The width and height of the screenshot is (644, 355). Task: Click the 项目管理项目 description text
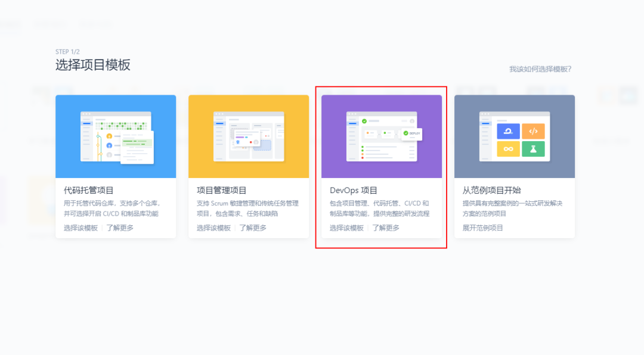click(247, 208)
